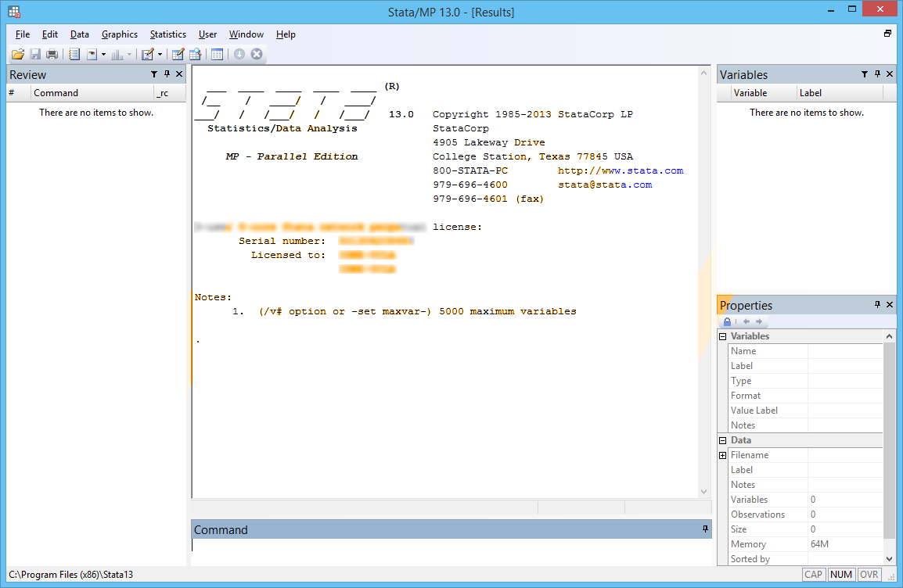The image size is (903, 588).
Task: Open the Graphics menu
Action: [120, 34]
